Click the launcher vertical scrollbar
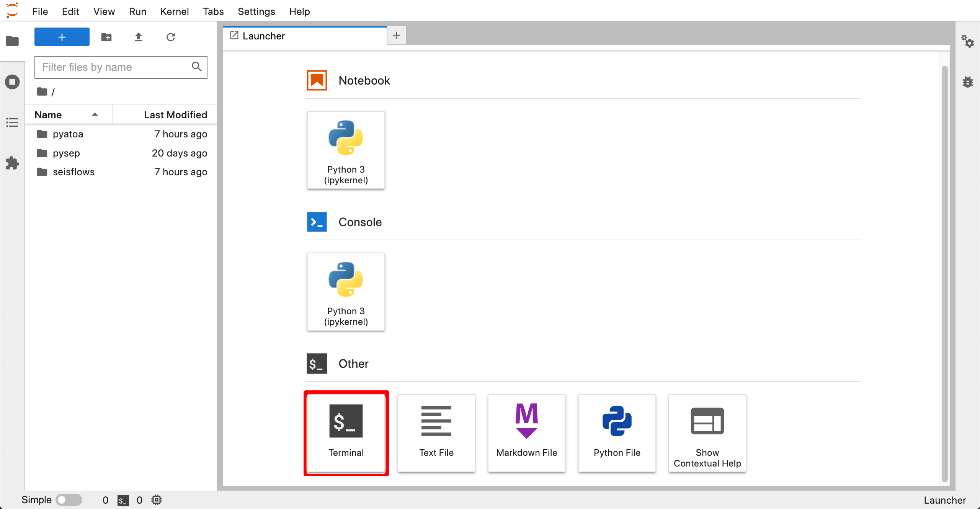Viewport: 980px width, 509px height. [944, 274]
